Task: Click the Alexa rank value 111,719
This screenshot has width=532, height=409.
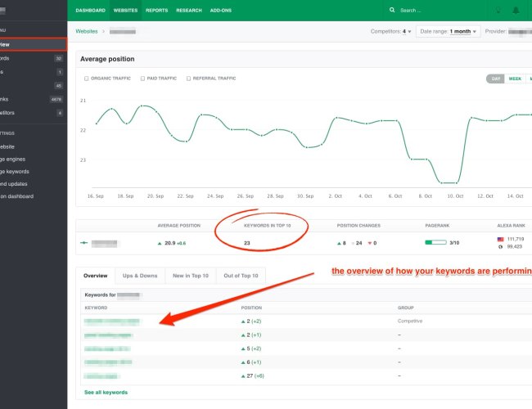Action: tap(516, 239)
